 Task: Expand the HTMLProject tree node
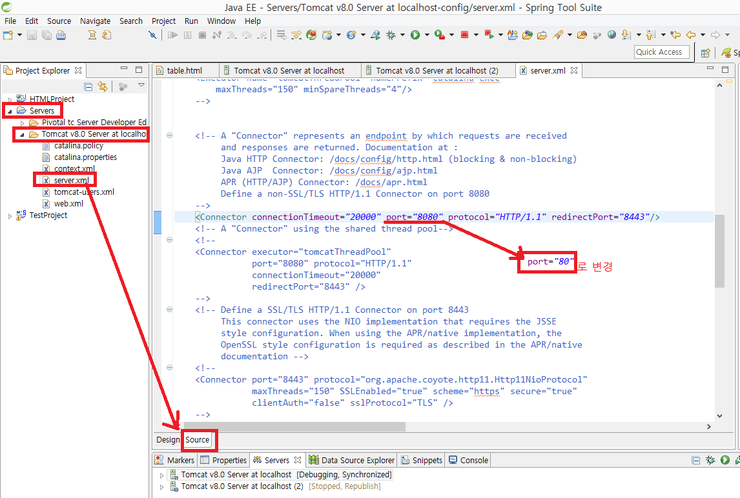[x=9, y=99]
